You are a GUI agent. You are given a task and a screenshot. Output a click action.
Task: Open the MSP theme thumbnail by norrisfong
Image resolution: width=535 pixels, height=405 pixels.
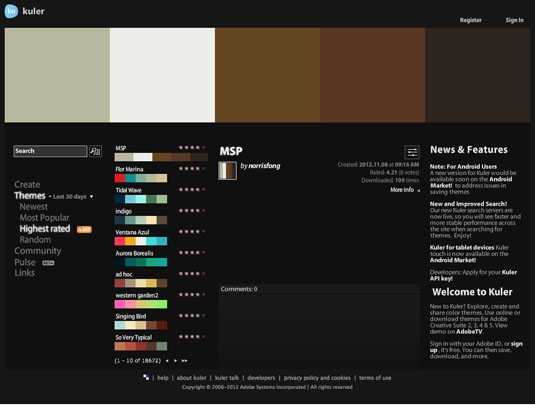227,170
